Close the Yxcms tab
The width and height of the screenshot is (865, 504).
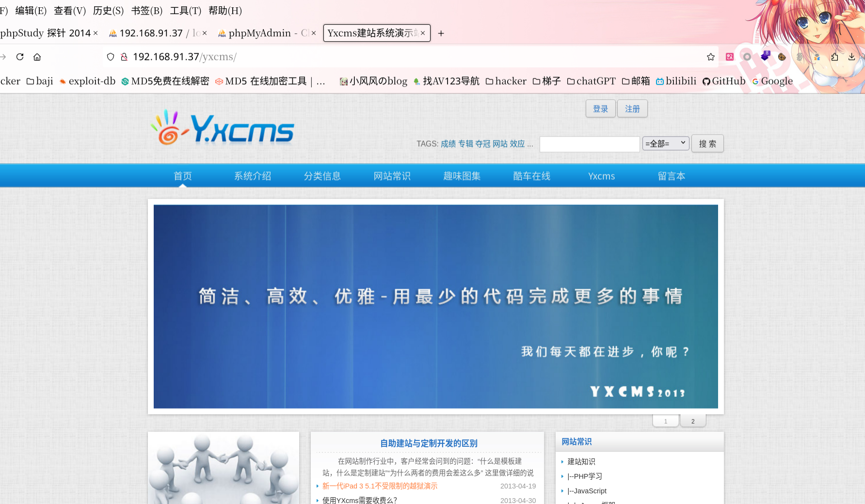click(x=423, y=33)
